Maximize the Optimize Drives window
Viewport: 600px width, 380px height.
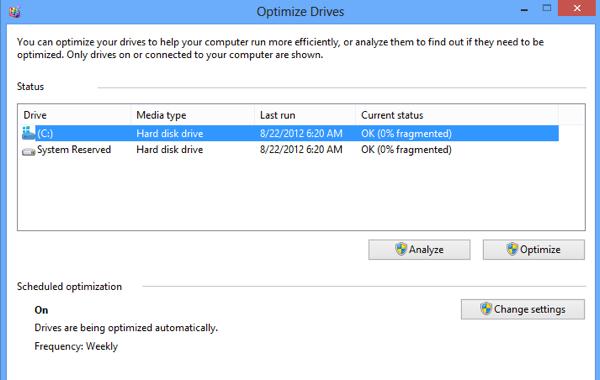(x=547, y=8)
